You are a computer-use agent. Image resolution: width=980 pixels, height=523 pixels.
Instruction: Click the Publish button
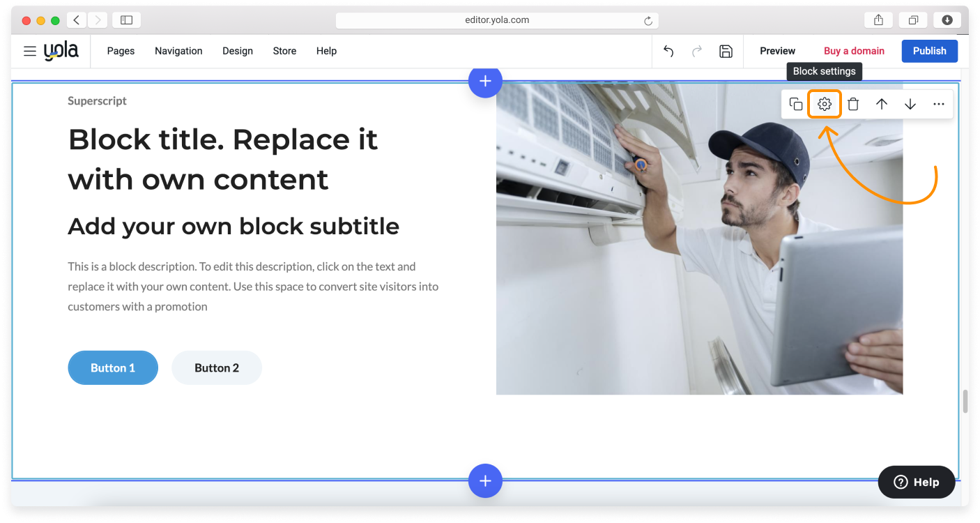tap(929, 51)
